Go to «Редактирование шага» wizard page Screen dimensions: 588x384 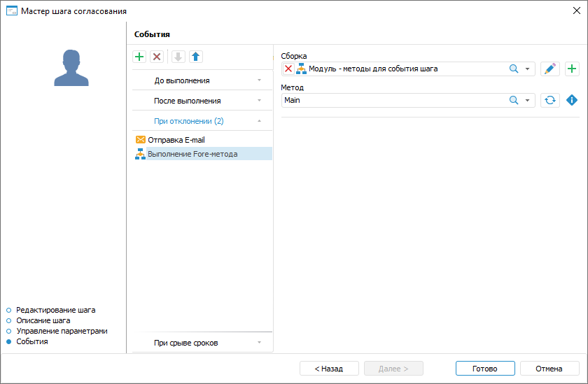point(55,309)
